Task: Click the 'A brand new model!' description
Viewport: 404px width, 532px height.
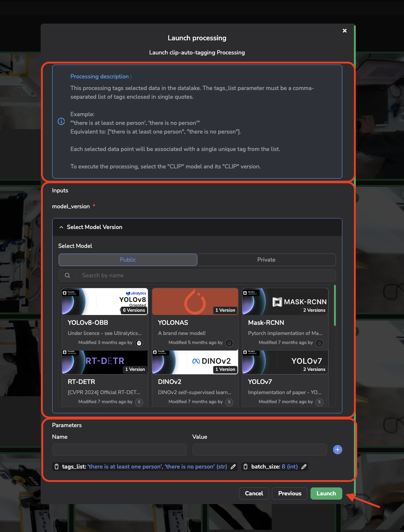Action: (182, 333)
